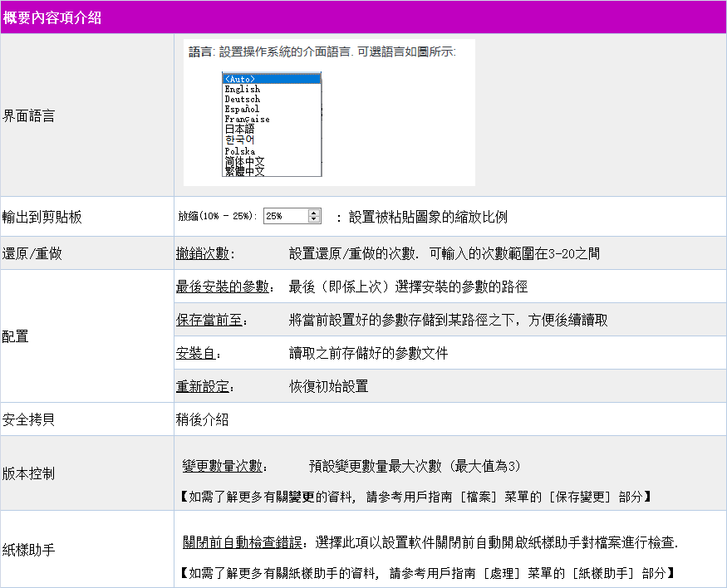
Task: Choose English from the language list
Action: [x=243, y=89]
